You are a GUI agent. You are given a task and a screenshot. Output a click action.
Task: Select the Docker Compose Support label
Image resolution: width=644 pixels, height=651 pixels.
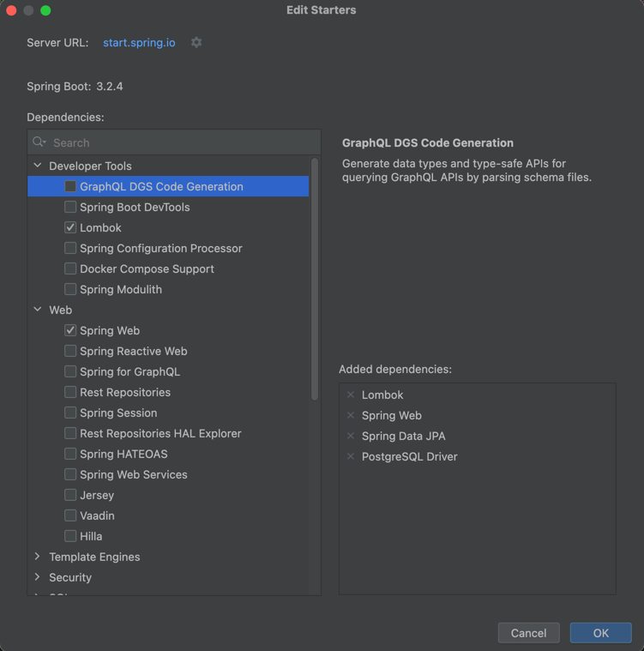[147, 268]
